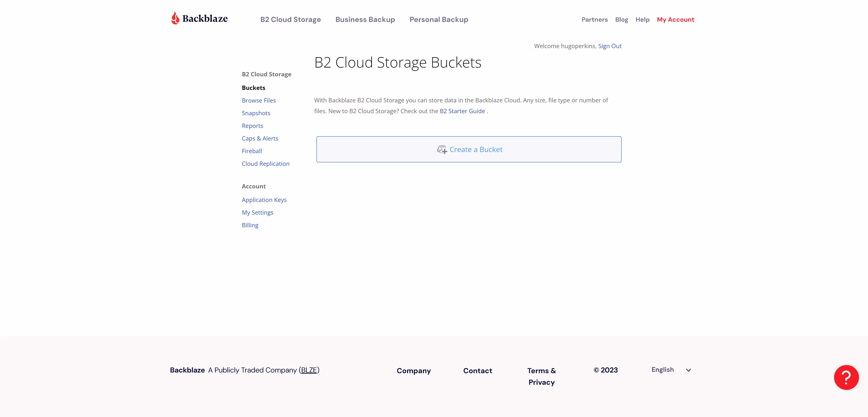868x417 pixels.
Task: Click the Backblaze flame logo
Action: [x=175, y=18]
